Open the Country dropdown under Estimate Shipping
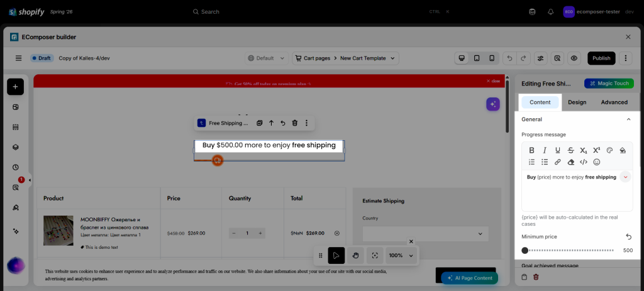Viewport: 644px width, 291px height. (426, 234)
